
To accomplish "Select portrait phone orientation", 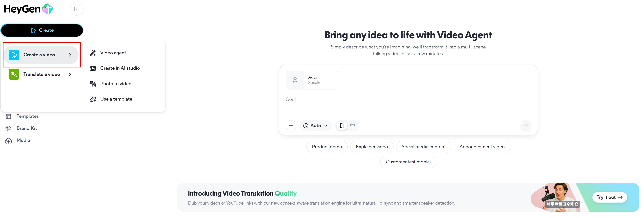I will (x=342, y=126).
